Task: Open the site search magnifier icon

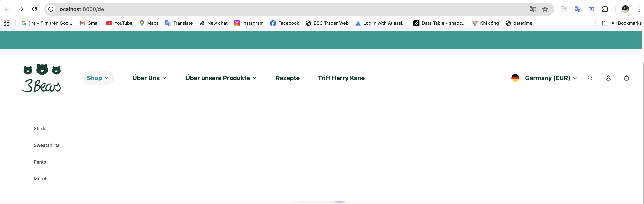Action: click(x=590, y=78)
